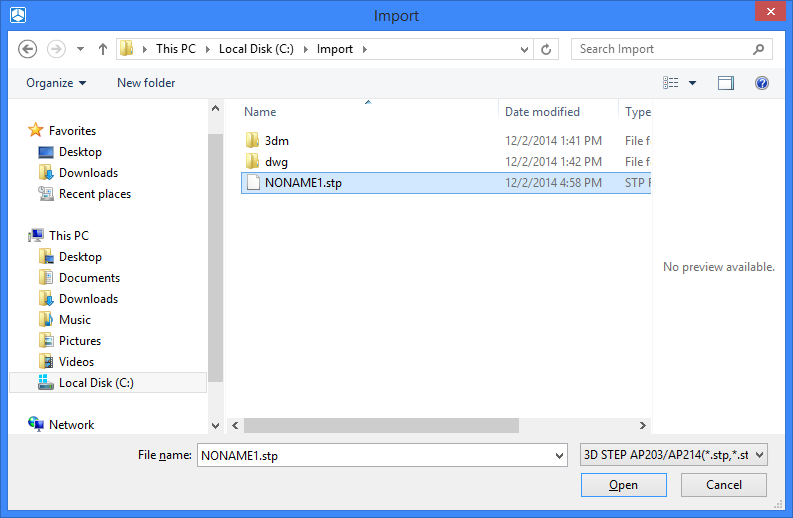Open the Organize menu
Viewport: 793px width, 518px height.
[x=56, y=83]
